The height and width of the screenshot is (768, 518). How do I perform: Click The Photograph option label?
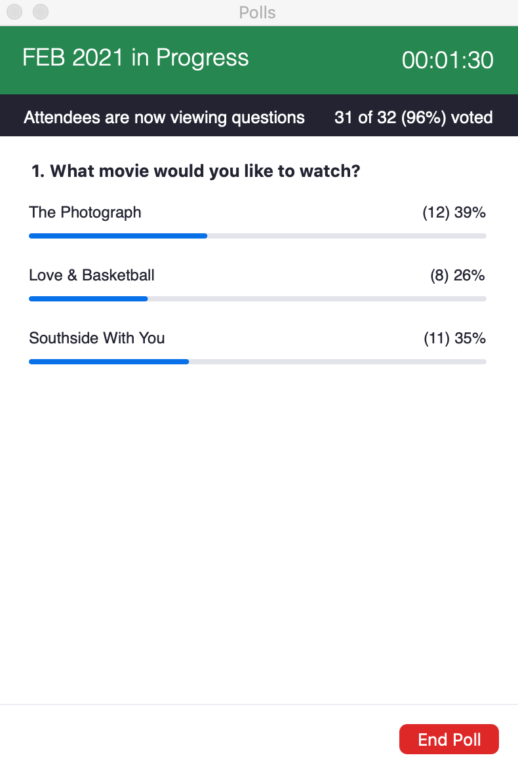85,213
